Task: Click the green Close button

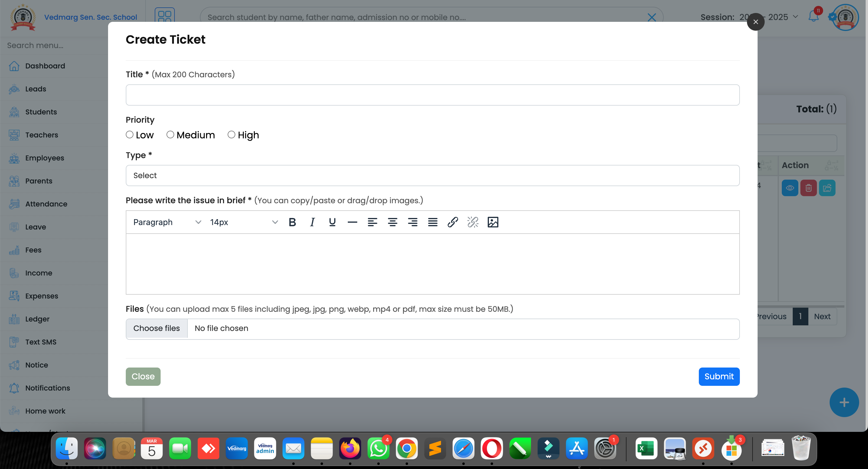Action: [143, 376]
